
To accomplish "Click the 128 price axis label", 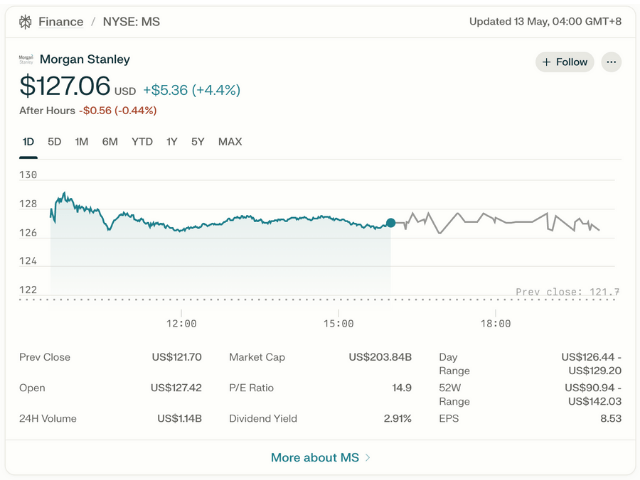I will click(28, 204).
